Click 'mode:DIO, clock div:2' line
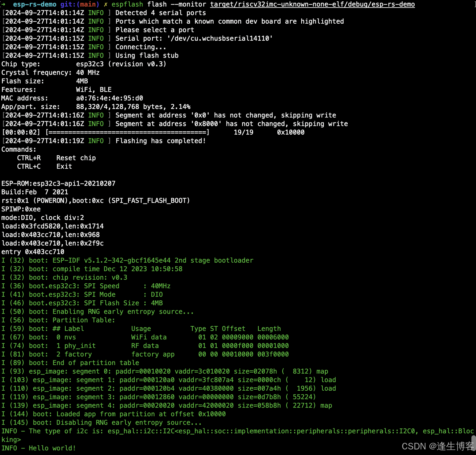 tap(43, 218)
